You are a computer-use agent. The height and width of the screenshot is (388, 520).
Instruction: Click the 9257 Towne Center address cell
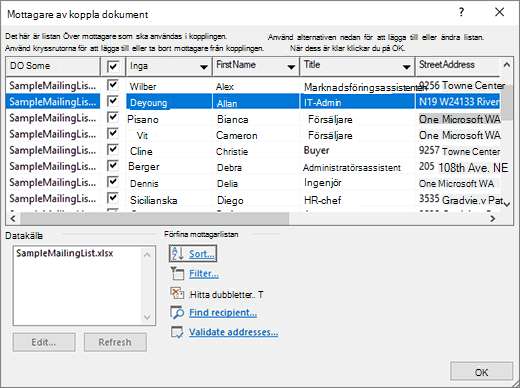pyautogui.click(x=458, y=151)
